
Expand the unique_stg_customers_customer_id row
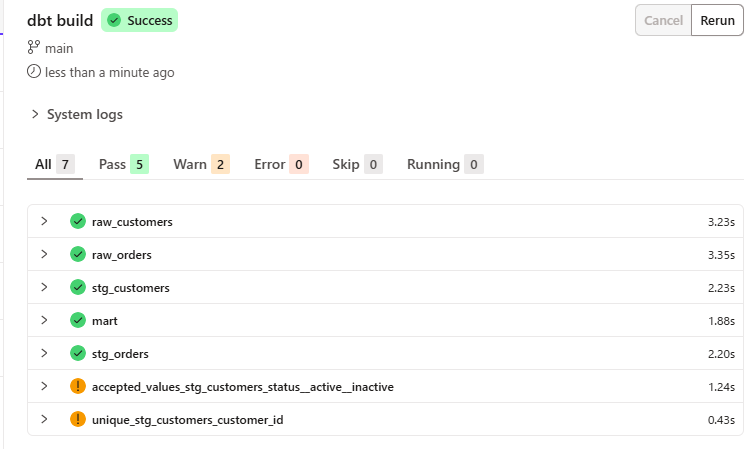tap(44, 419)
